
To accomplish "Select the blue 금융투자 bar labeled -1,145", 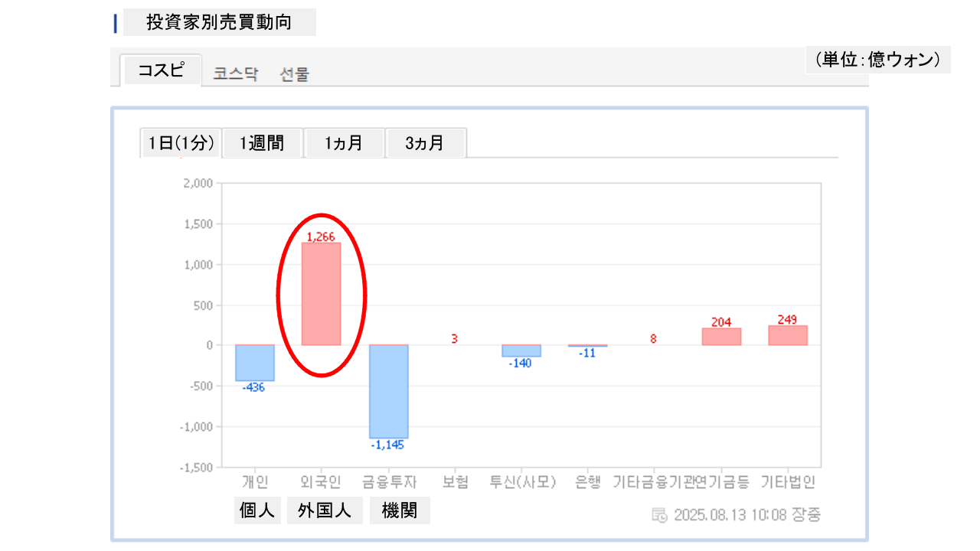I will [x=388, y=391].
